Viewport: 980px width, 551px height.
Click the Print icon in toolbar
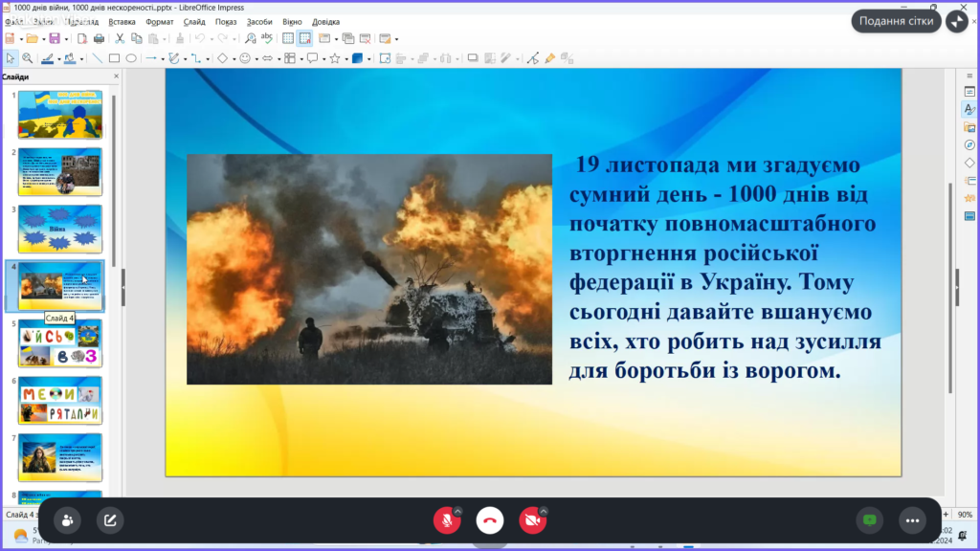tap(98, 38)
